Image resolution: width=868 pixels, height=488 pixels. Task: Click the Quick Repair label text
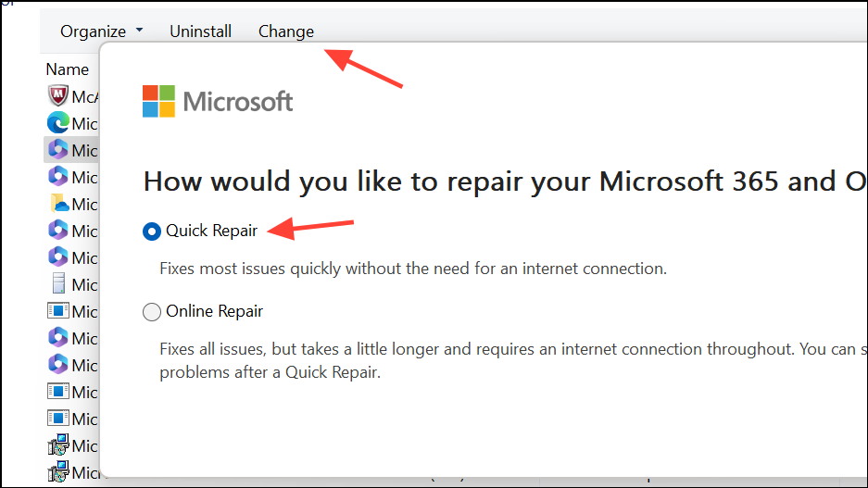point(211,231)
